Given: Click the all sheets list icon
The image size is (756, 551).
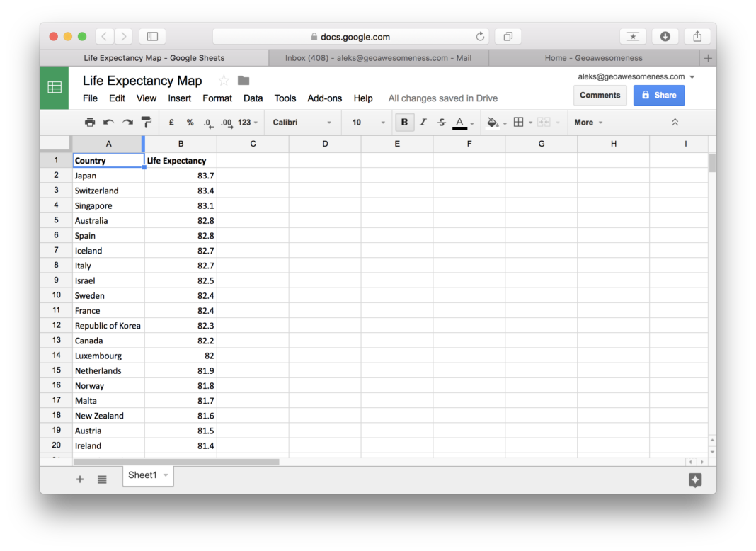Looking at the screenshot, I should [x=102, y=479].
